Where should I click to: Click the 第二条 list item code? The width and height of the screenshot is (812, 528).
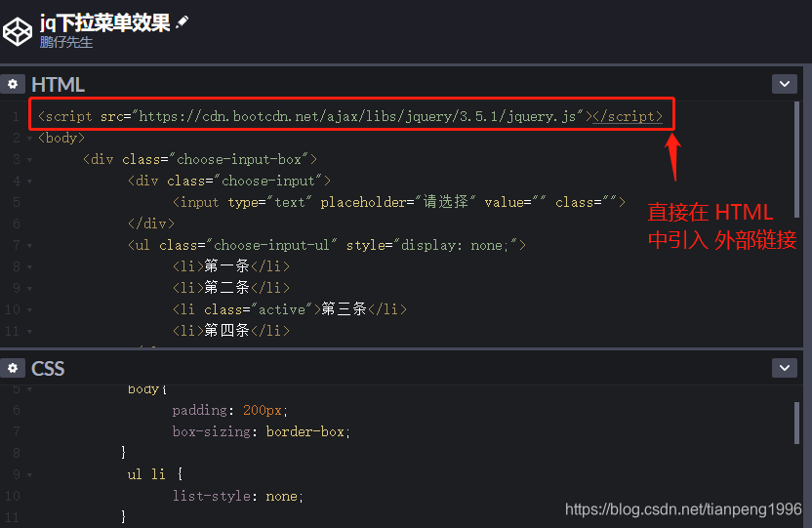(231, 287)
